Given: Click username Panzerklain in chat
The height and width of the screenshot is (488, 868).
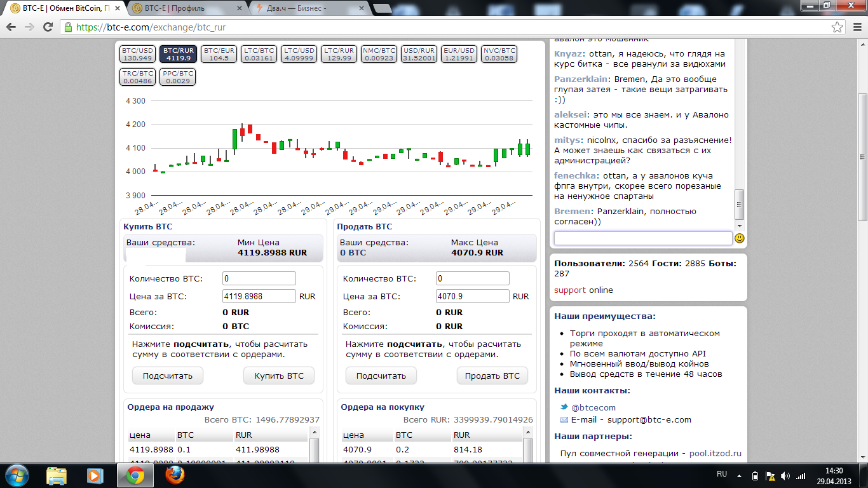Looking at the screenshot, I should coord(580,79).
